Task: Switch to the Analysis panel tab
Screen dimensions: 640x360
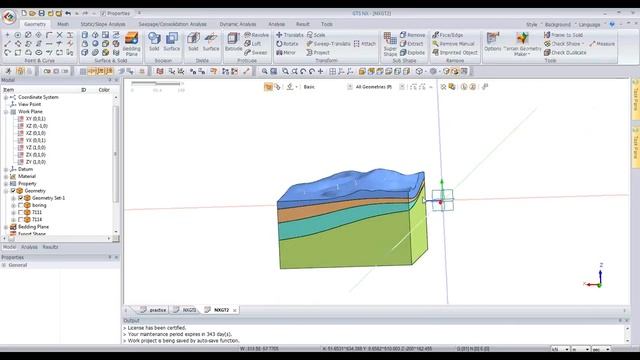Action: pos(29,247)
